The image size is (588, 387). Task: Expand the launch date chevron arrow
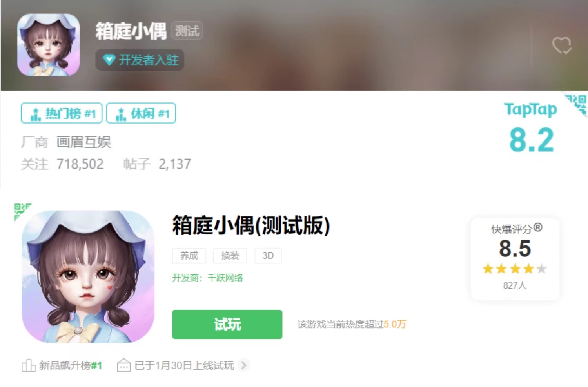click(x=244, y=365)
